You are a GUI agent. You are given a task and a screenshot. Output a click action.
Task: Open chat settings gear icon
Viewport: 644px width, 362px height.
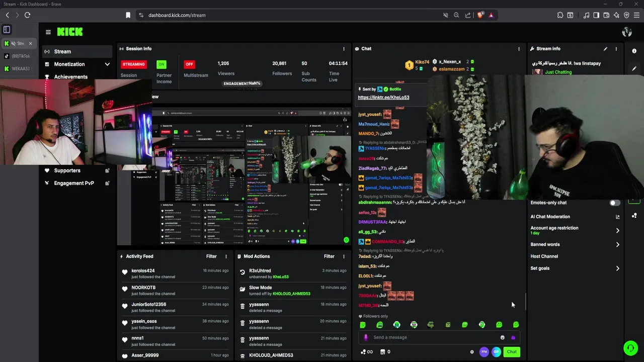point(471,352)
